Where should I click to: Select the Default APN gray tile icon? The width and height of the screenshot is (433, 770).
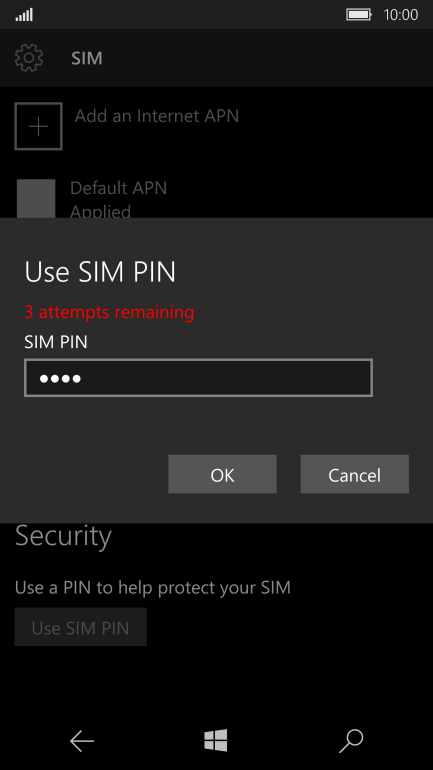tap(36, 198)
